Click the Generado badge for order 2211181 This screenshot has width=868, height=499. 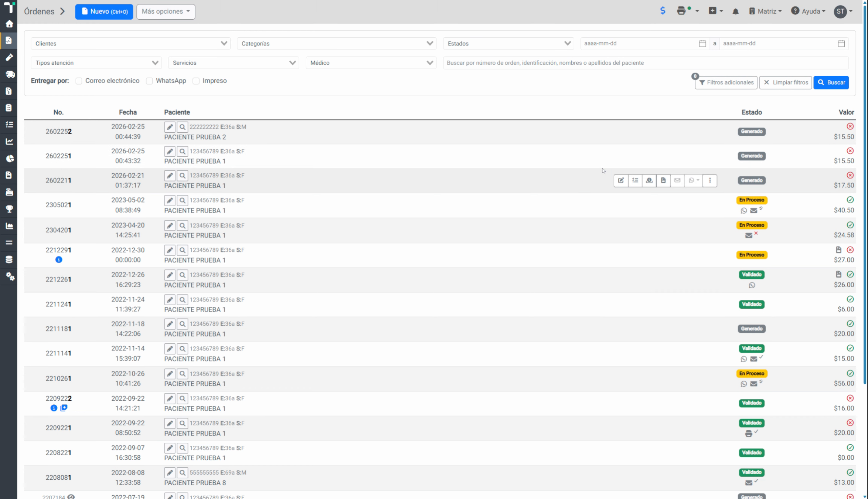[752, 329]
